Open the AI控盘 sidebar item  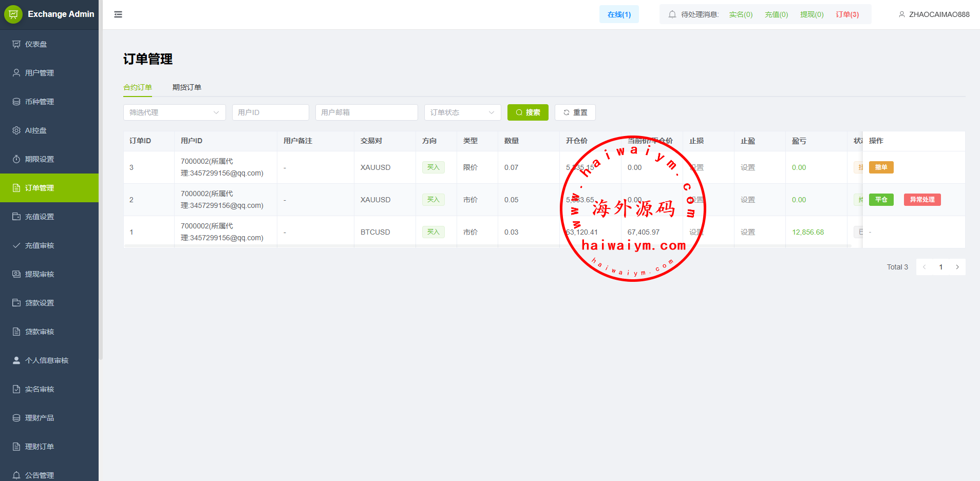pos(35,130)
